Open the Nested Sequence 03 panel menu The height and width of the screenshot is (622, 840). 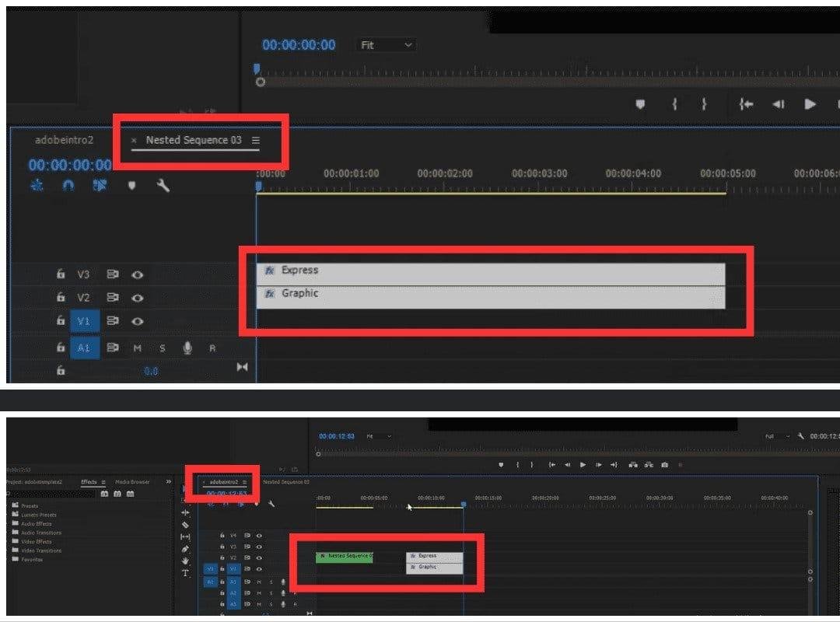click(x=257, y=140)
